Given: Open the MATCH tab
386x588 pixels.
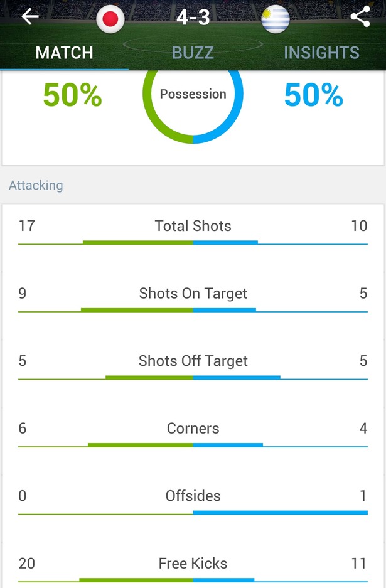Looking at the screenshot, I should tap(64, 53).
